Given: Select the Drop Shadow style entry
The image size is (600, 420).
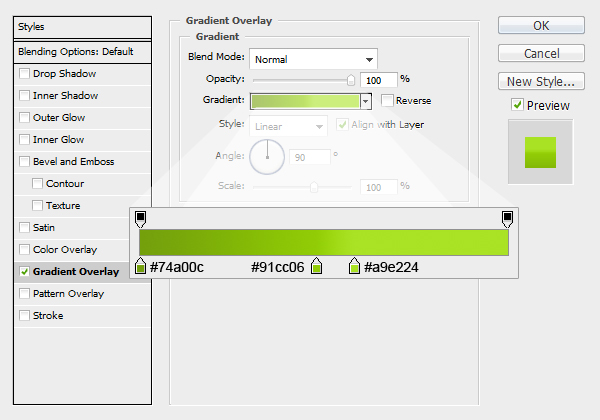Looking at the screenshot, I should 64,73.
